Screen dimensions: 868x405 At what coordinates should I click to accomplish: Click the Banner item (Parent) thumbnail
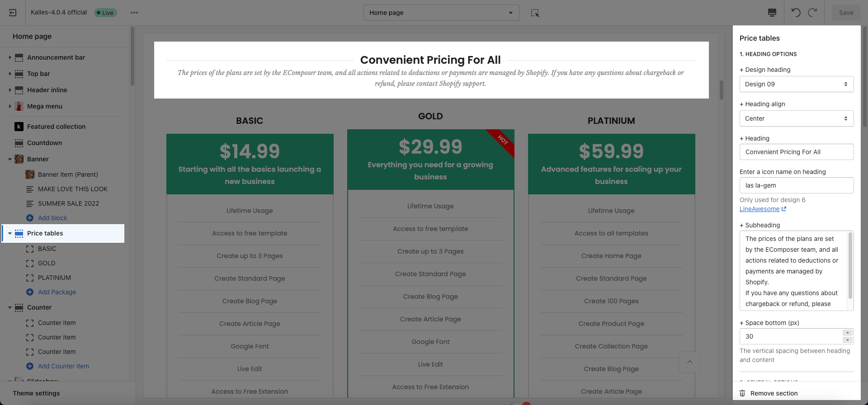coord(30,174)
